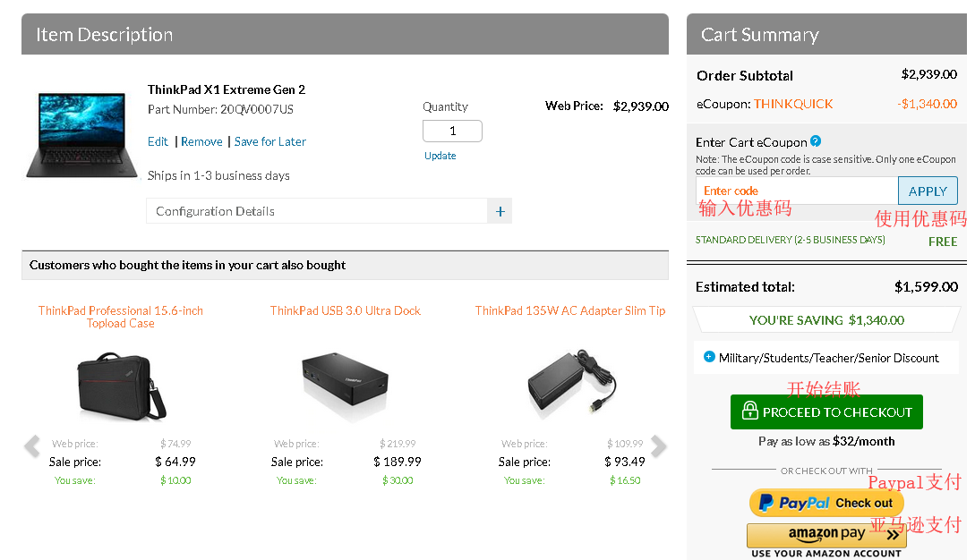Click the Proceed to Checkout button

pyautogui.click(x=826, y=412)
